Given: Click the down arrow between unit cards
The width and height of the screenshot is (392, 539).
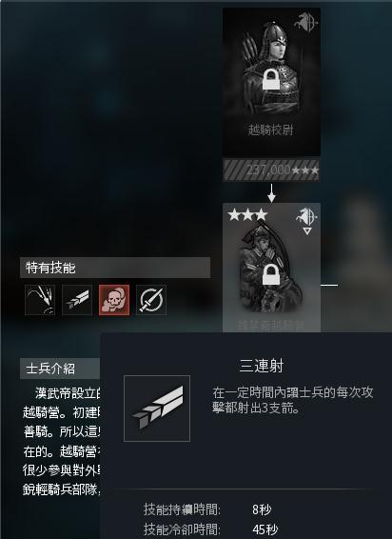Looking at the screenshot, I should tap(271, 193).
